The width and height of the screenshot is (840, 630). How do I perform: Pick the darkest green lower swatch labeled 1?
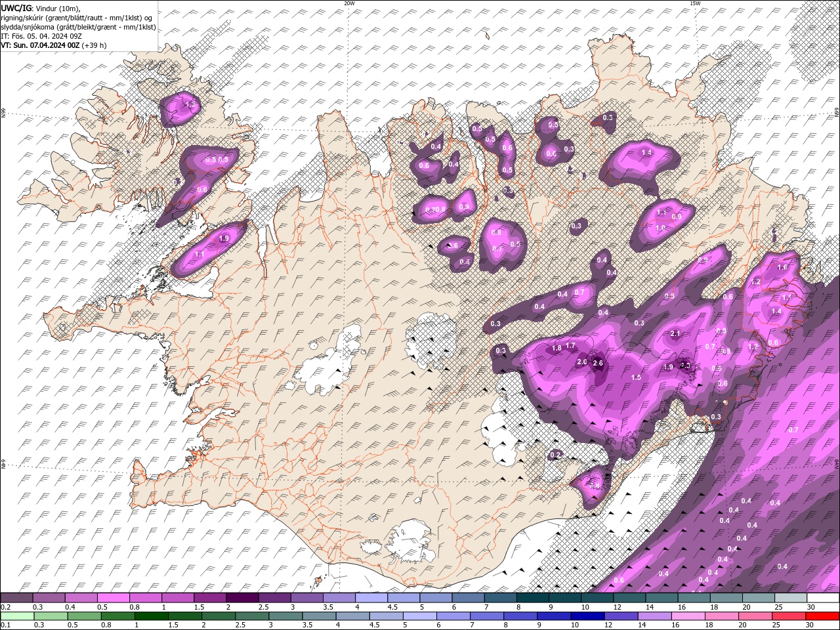pos(151,617)
